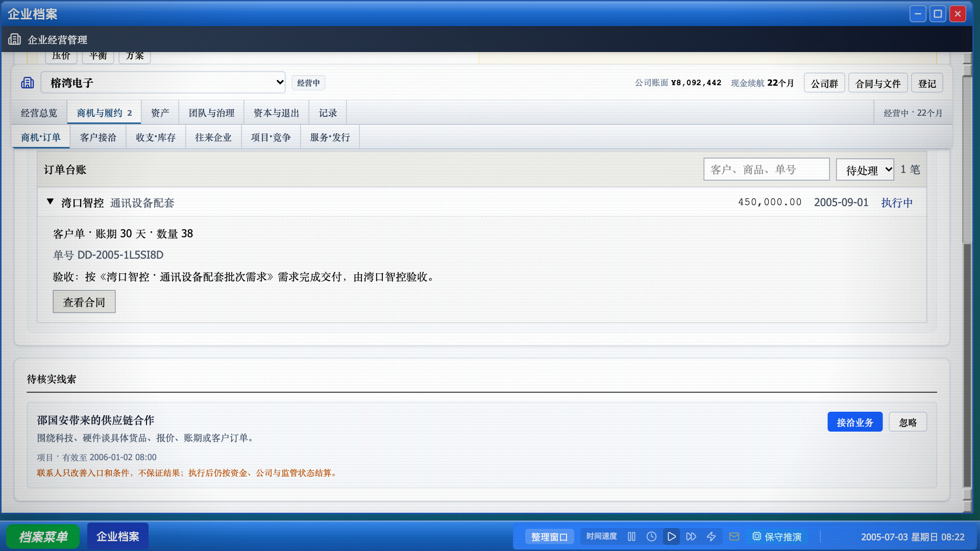Open the 服务·发行 sub-tab
Screen dimensions: 980x551
tap(330, 137)
